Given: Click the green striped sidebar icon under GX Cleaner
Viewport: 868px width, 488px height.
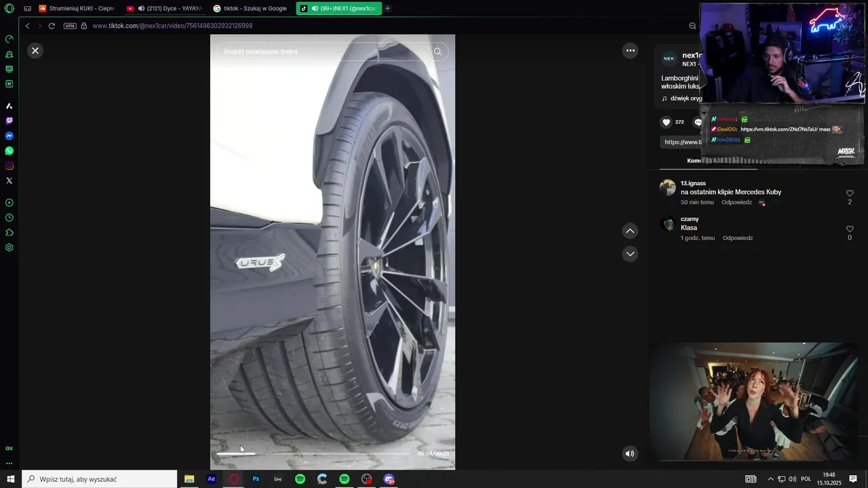Looking at the screenshot, I should (9, 69).
